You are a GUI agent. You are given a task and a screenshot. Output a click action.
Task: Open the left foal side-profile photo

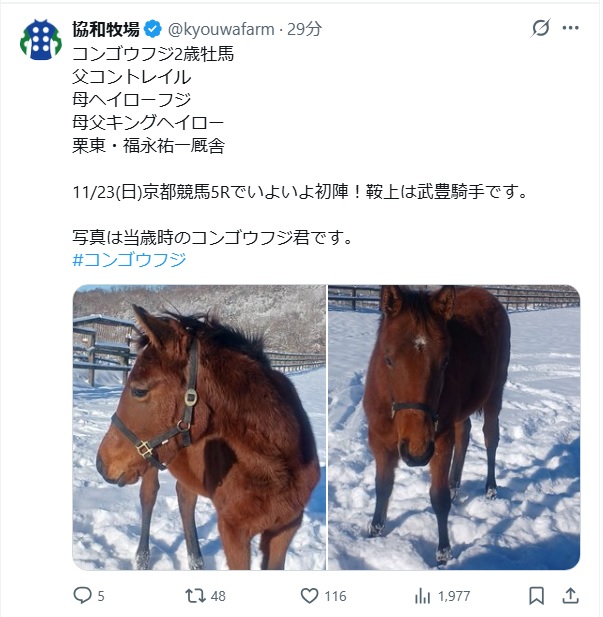[x=199, y=427]
